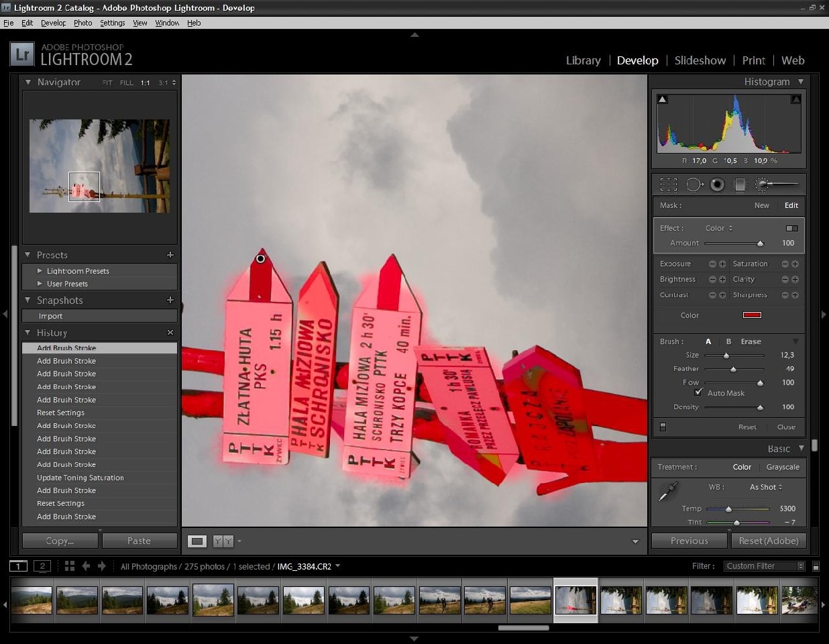Select brush B
The image size is (829, 644).
728,341
